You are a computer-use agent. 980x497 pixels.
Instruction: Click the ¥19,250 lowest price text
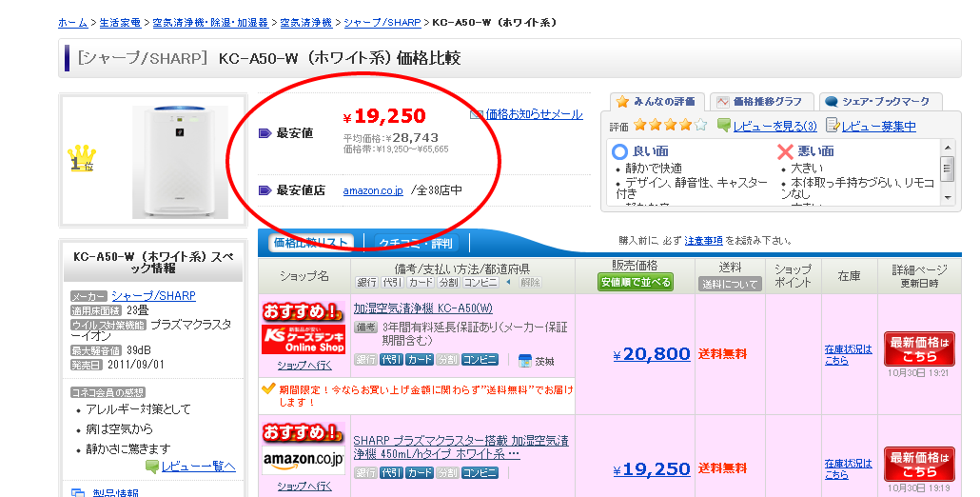tap(384, 116)
